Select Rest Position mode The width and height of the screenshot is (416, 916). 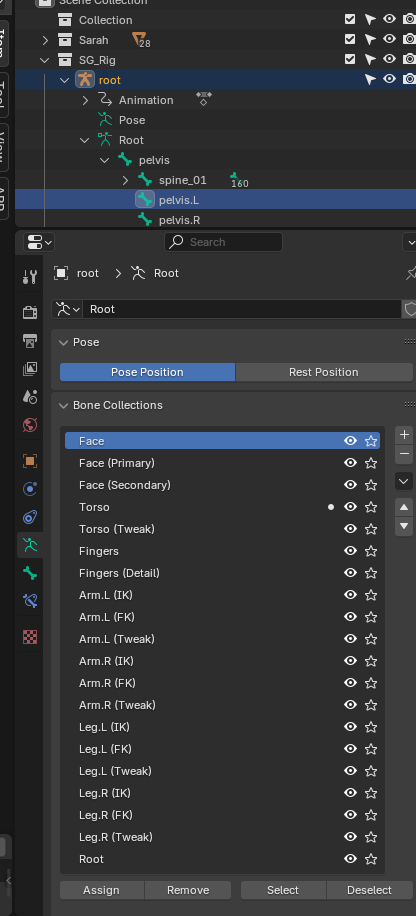[324, 372]
